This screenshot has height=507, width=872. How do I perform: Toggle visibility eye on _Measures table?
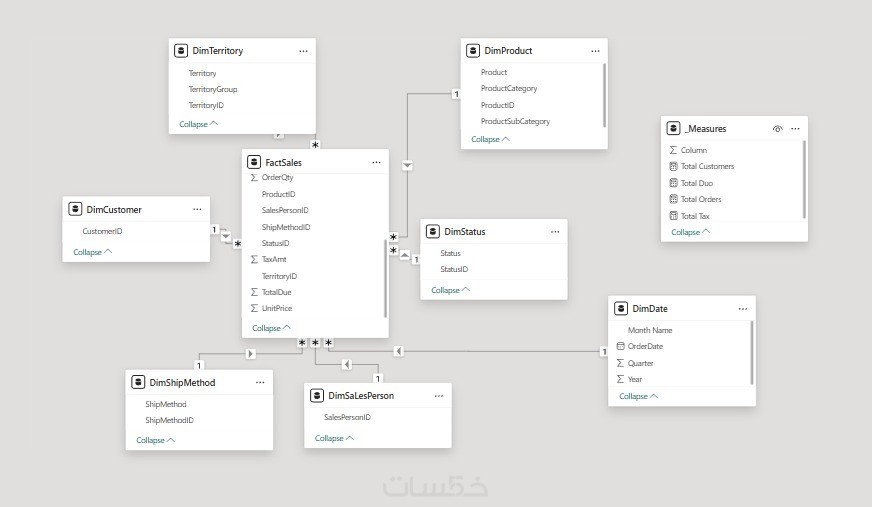[778, 129]
